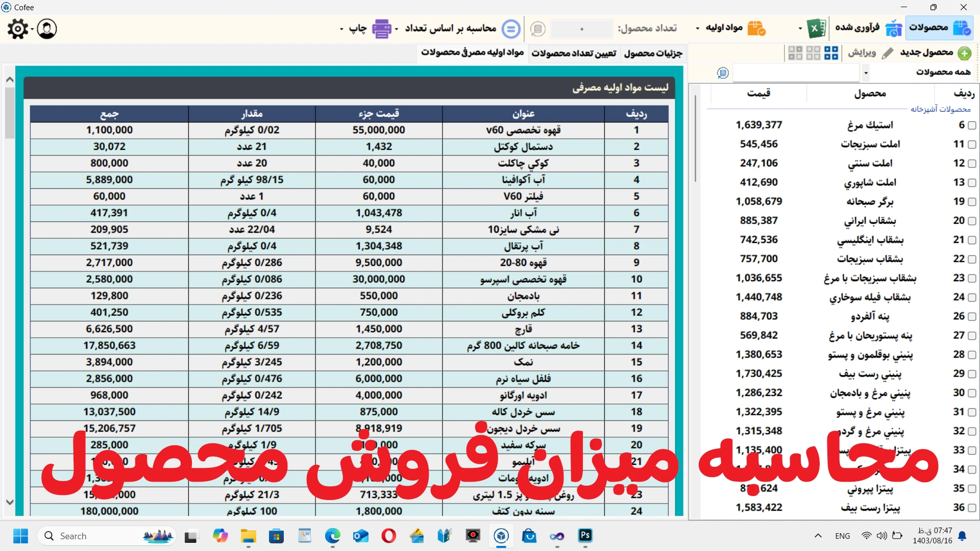Open the تعیین تعداد محصولات tab
The width and height of the screenshot is (980, 551).
point(574,53)
